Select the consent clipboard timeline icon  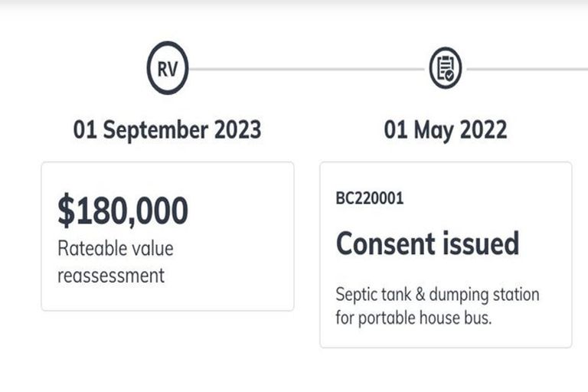445,68
